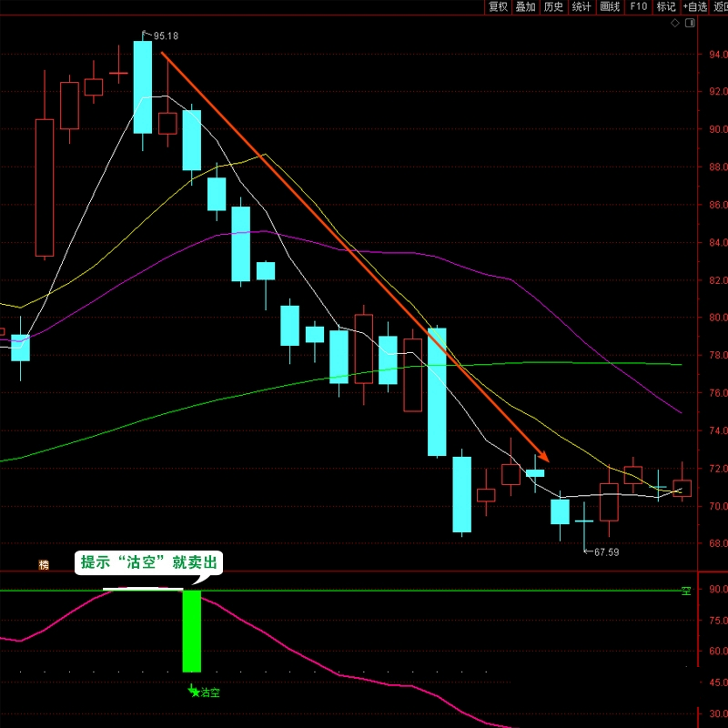Open the 叠加 overlay option
The width and height of the screenshot is (728, 728).
coord(526,7)
